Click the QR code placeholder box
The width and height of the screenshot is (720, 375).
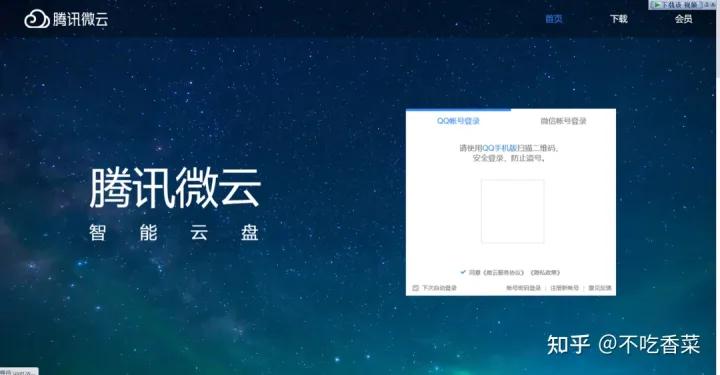tap(512, 211)
